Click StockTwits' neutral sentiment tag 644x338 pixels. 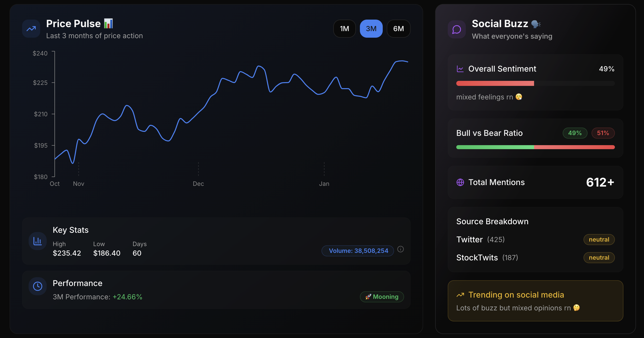tap(599, 258)
